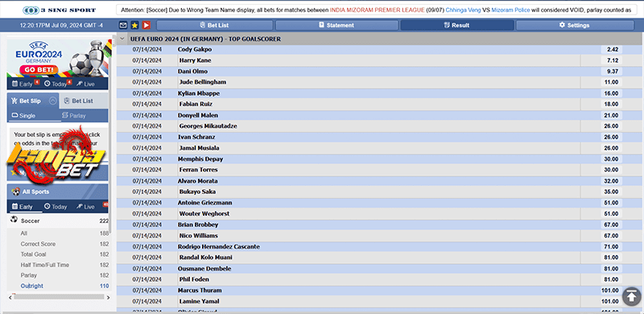Select Live tab under All Sports
Image resolution: width=644 pixels, height=314 pixels.
pyautogui.click(x=86, y=207)
